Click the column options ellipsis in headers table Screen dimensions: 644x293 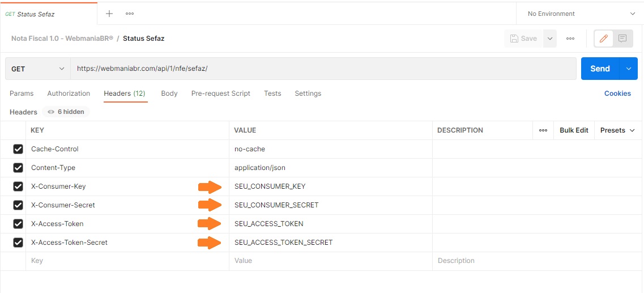coord(543,130)
